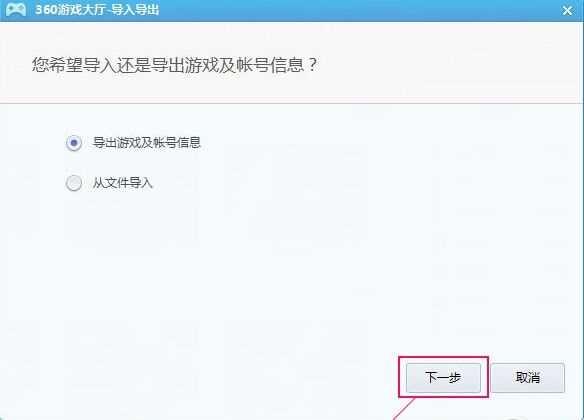Proceed with the 下一步 button

point(443,378)
